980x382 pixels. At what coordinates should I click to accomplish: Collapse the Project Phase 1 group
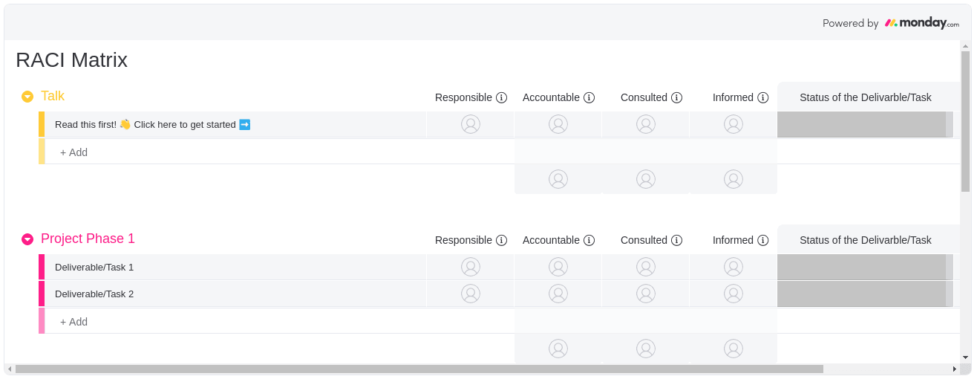27,239
